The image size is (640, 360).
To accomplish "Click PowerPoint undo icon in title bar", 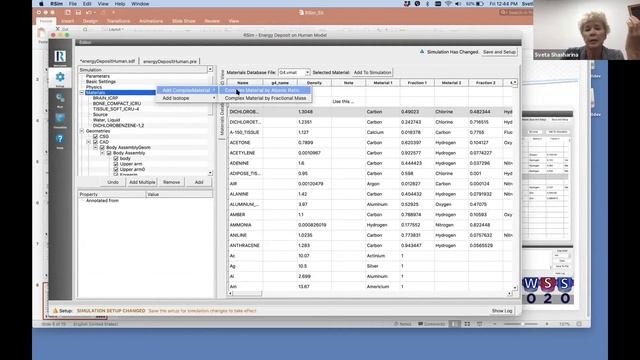I will click(89, 13).
